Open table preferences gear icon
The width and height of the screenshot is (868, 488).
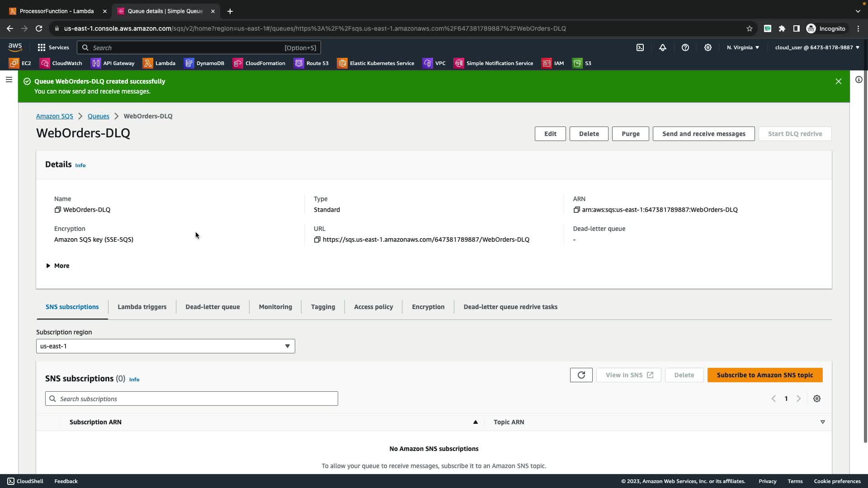click(817, 399)
